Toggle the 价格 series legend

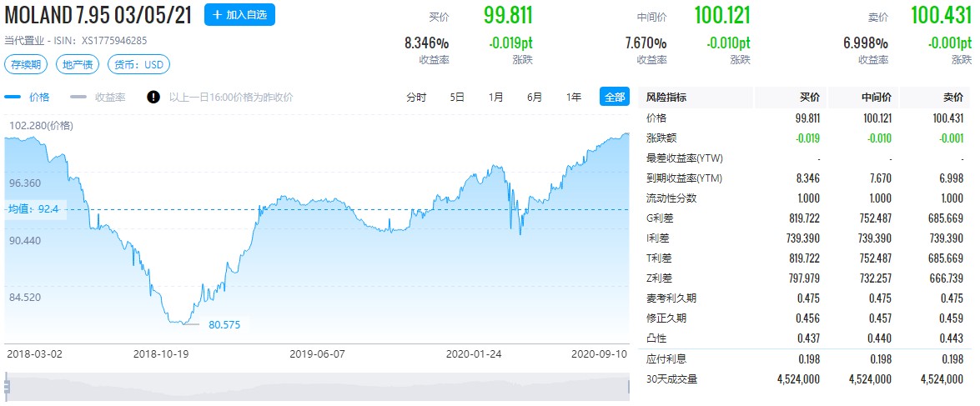[x=28, y=97]
